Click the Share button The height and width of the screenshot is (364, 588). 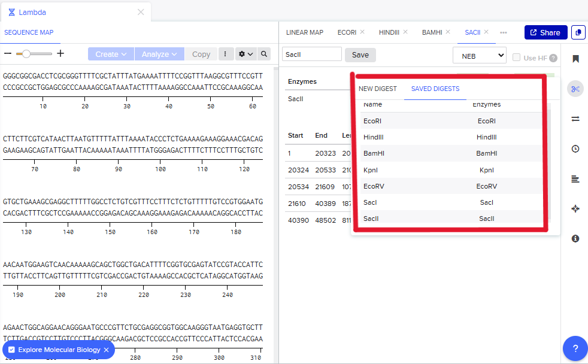(x=545, y=32)
